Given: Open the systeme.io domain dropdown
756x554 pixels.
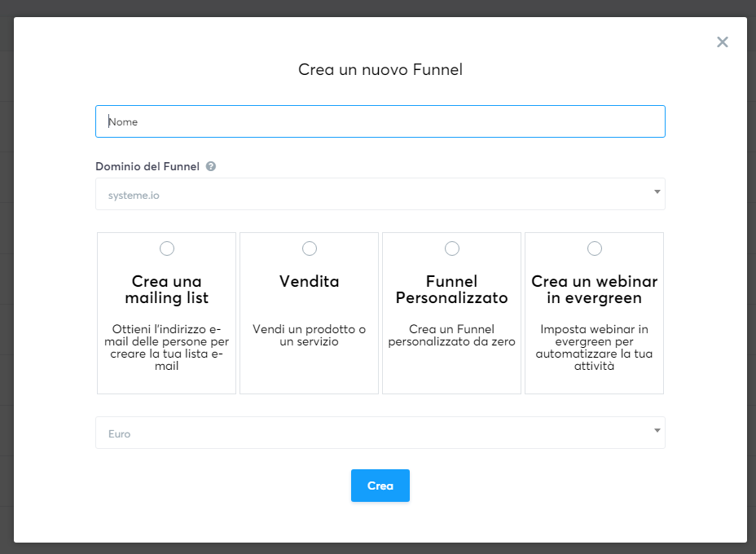Looking at the screenshot, I should [380, 194].
